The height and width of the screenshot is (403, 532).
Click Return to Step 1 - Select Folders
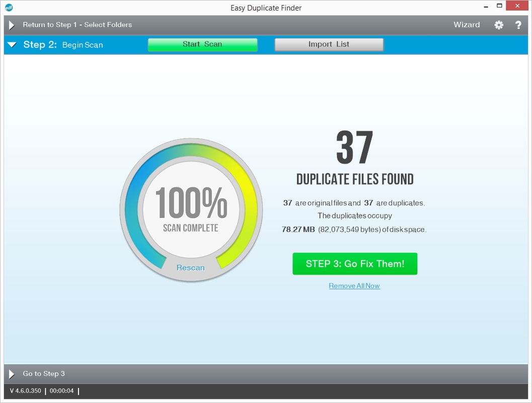[x=78, y=25]
